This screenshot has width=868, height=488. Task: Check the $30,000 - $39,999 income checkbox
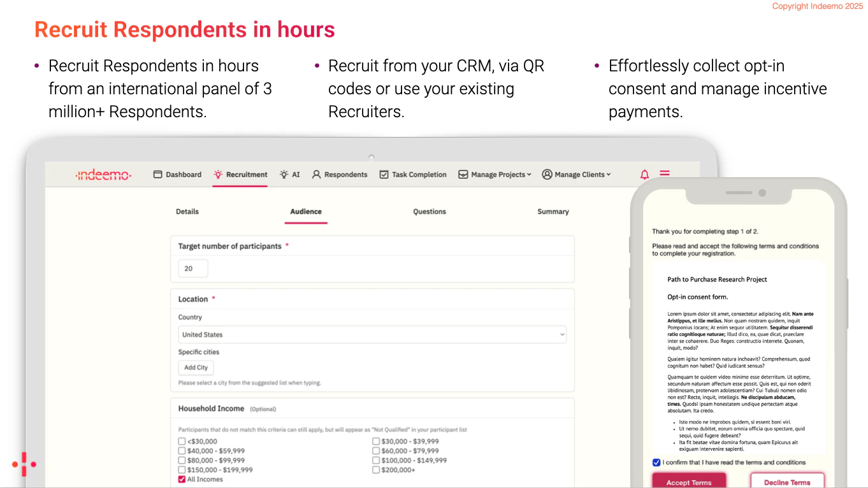(x=376, y=441)
